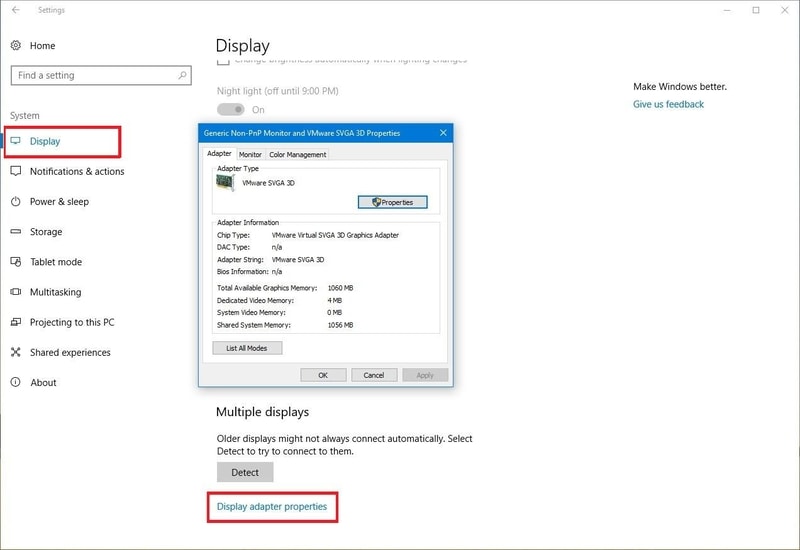
Task: Click the Bios Information n/a value
Action: pyautogui.click(x=277, y=272)
